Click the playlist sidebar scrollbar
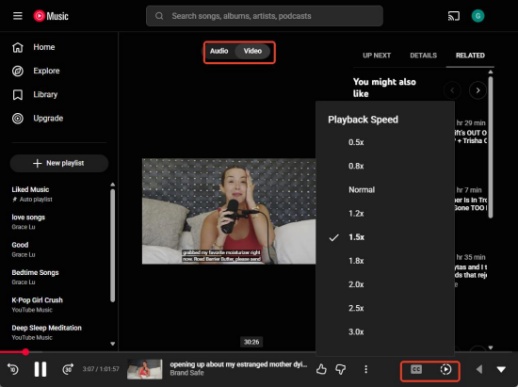 (x=113, y=245)
